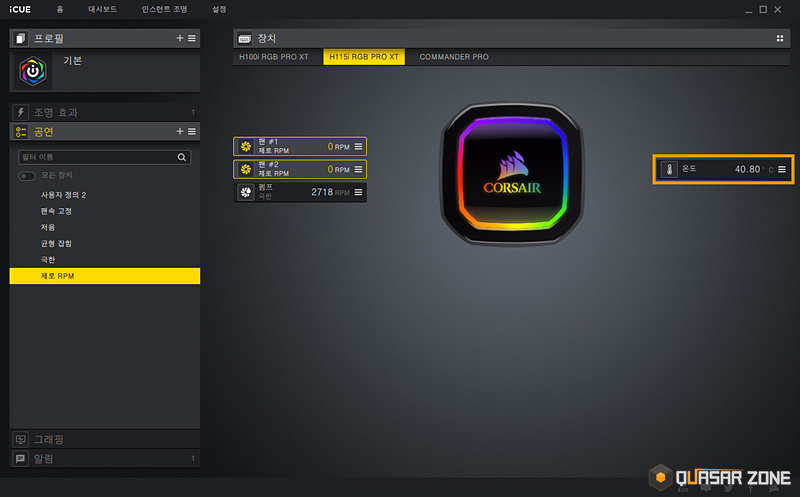800x497 pixels.
Task: Click the 프로필 panel icon
Action: tap(20, 38)
